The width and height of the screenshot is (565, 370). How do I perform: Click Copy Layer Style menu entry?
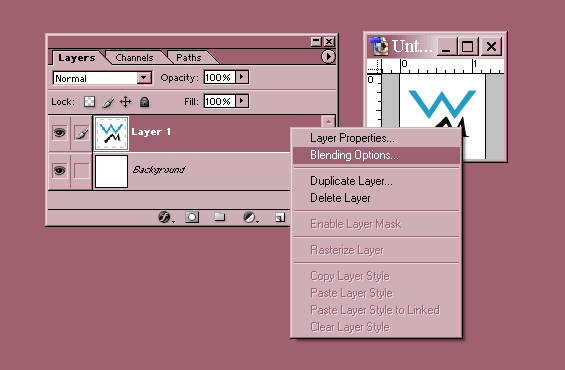click(376, 276)
